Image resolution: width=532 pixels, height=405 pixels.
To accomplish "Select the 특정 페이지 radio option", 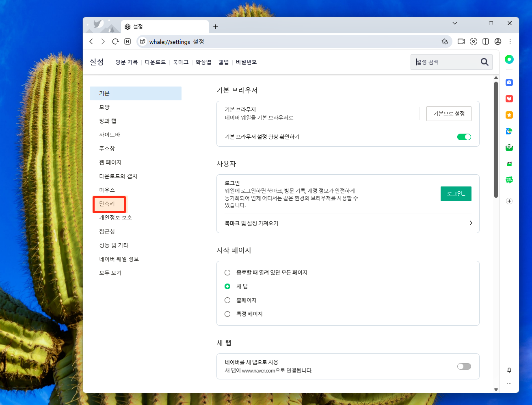I will (x=227, y=314).
